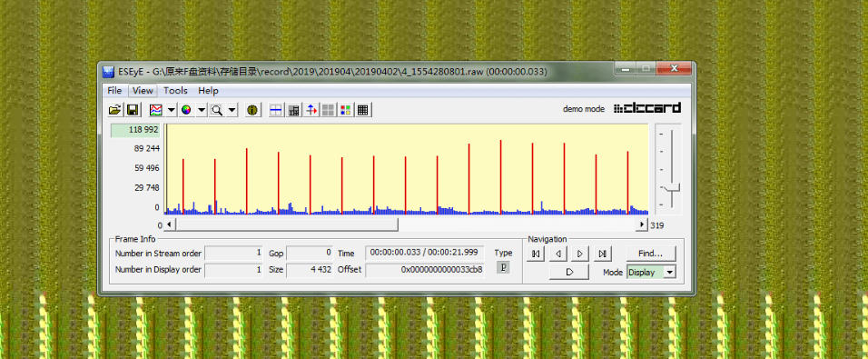This screenshot has width=868, height=359.
Task: Open a file with the folder icon
Action: pyautogui.click(x=114, y=110)
